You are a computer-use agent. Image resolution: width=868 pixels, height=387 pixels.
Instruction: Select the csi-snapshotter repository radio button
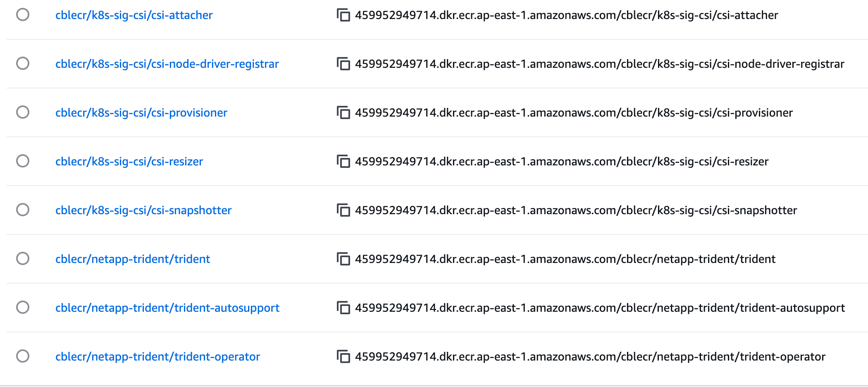(x=23, y=210)
